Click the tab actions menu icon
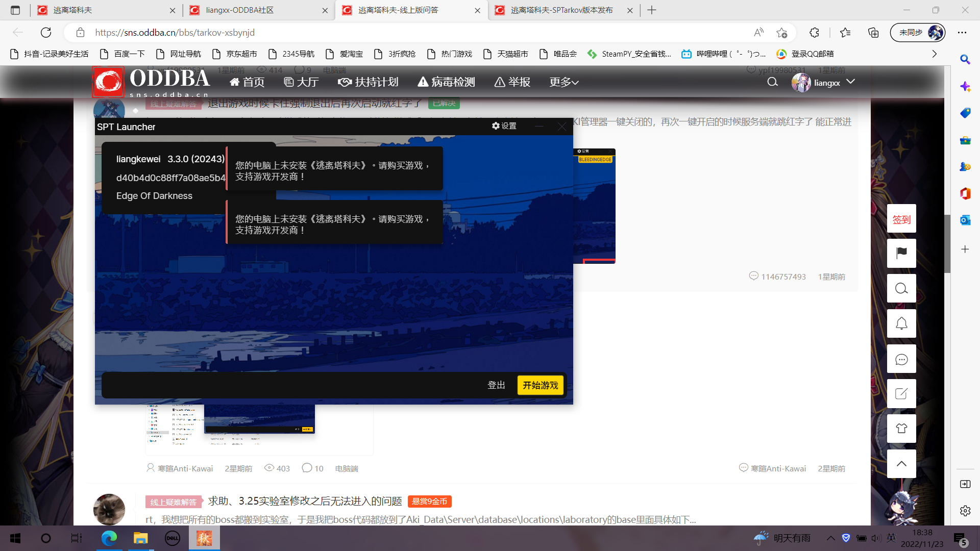This screenshot has height=551, width=980. pos(15,10)
